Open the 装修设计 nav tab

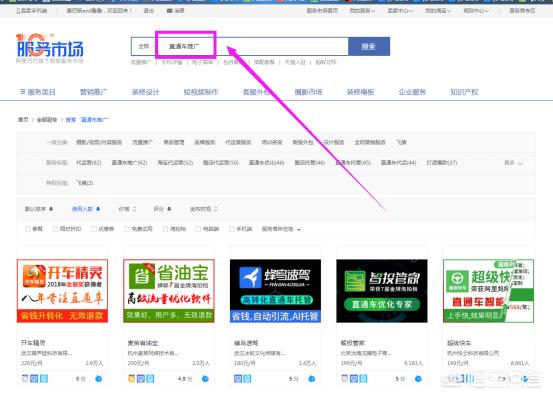[145, 92]
